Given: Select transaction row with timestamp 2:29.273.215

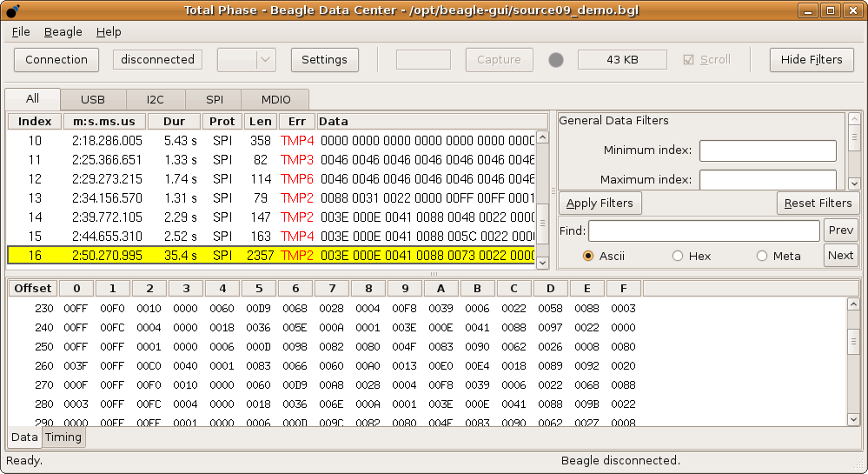Looking at the screenshot, I should click(x=271, y=179).
